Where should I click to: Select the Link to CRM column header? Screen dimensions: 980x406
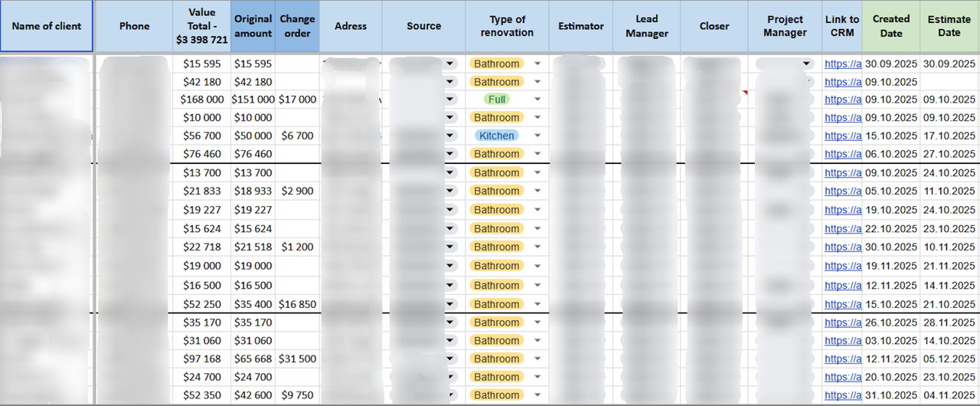tap(843, 26)
